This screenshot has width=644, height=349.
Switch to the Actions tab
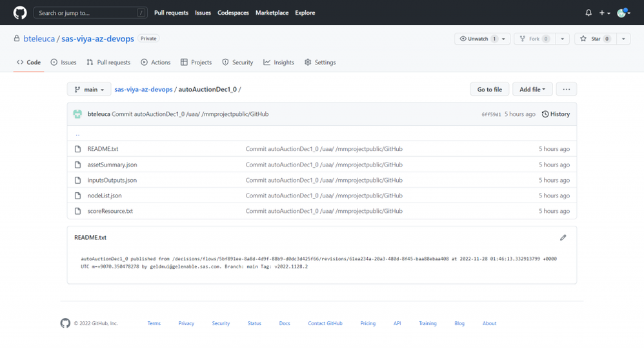pos(156,63)
